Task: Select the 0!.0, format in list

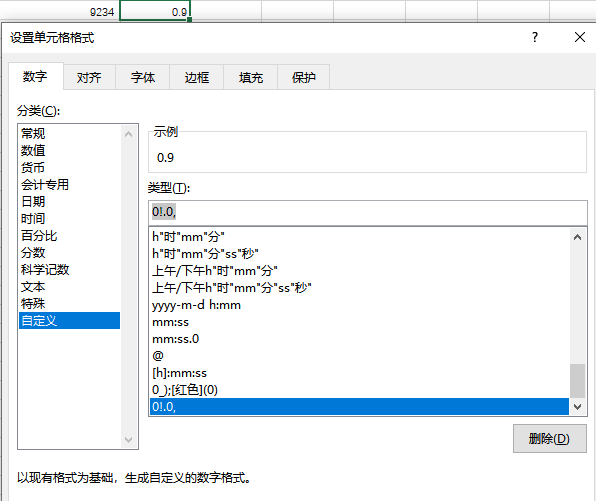Action: (360, 407)
